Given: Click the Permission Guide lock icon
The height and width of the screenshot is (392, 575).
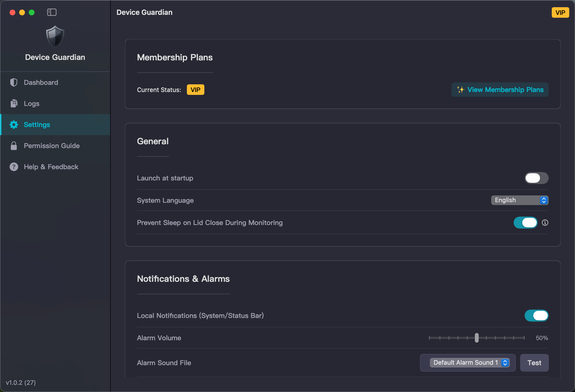Looking at the screenshot, I should pos(14,146).
